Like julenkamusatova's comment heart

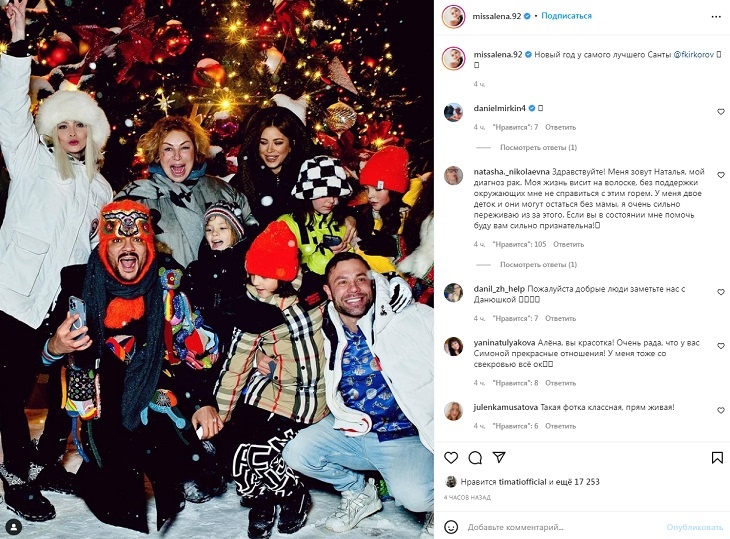pyautogui.click(x=721, y=410)
